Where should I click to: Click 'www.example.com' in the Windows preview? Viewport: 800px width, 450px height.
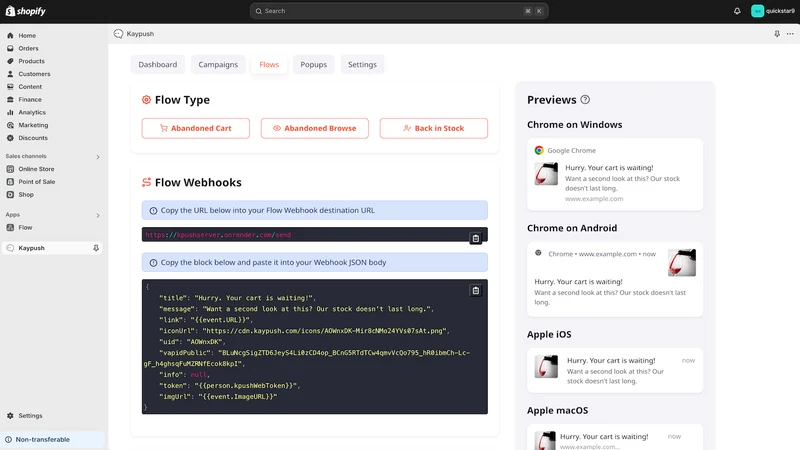point(594,199)
